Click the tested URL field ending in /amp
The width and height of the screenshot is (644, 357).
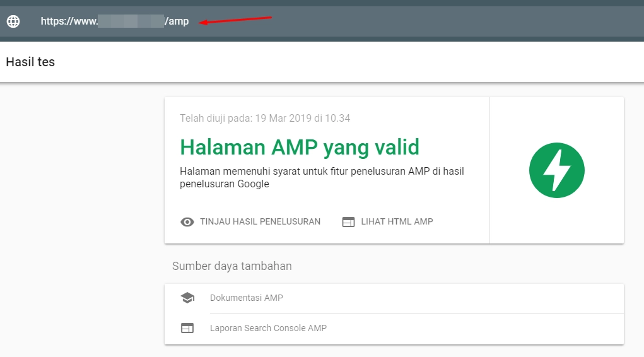coord(114,21)
